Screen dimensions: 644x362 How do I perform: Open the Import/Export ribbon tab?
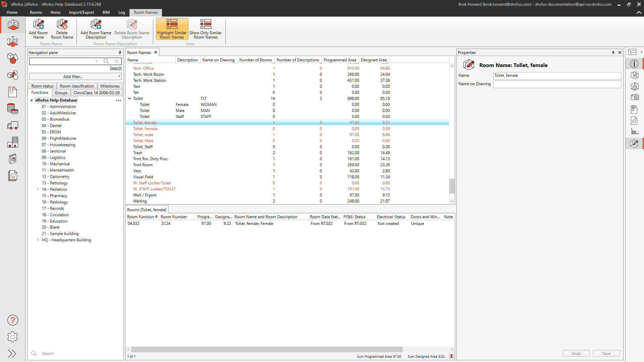(x=82, y=12)
